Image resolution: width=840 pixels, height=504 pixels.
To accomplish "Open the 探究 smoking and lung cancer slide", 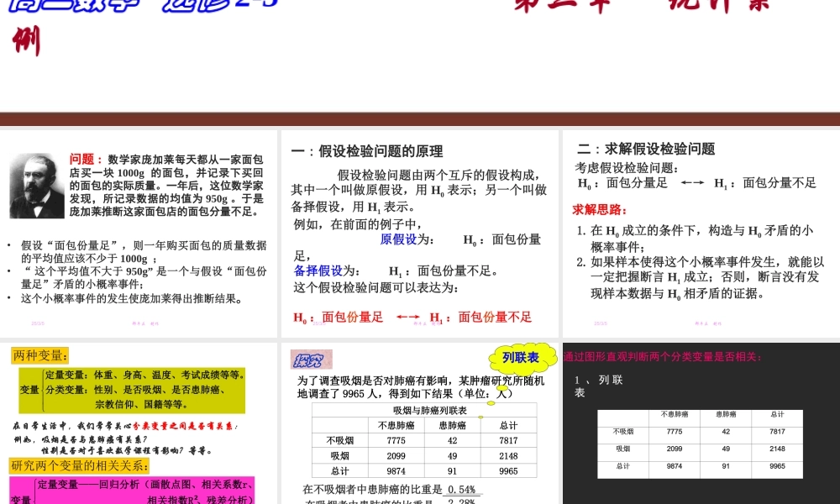I will (419, 423).
